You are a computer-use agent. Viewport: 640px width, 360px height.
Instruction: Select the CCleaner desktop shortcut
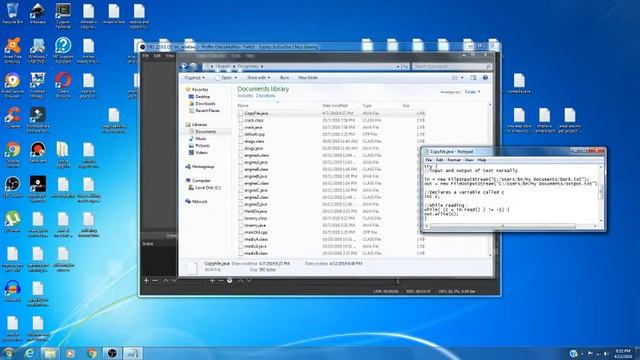pyautogui.click(x=12, y=118)
